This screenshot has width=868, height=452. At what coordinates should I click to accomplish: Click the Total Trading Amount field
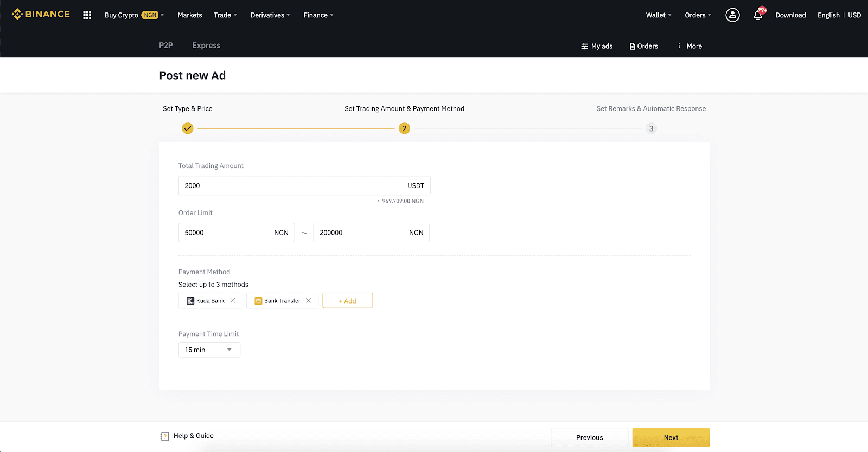304,185
